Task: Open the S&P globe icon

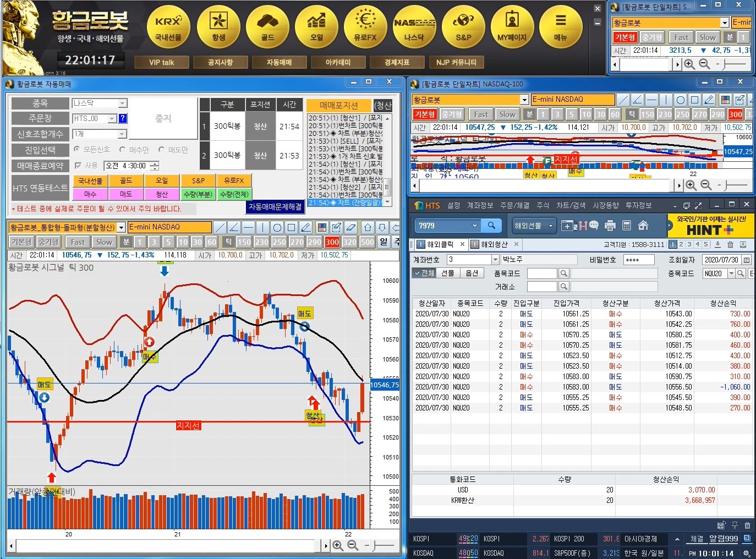Action: (463, 26)
